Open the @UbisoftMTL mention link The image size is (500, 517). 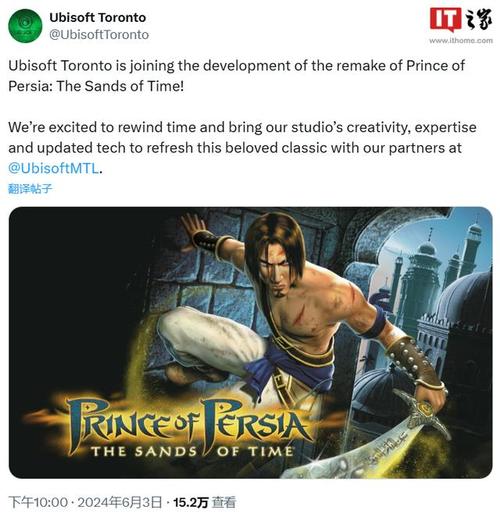point(54,168)
